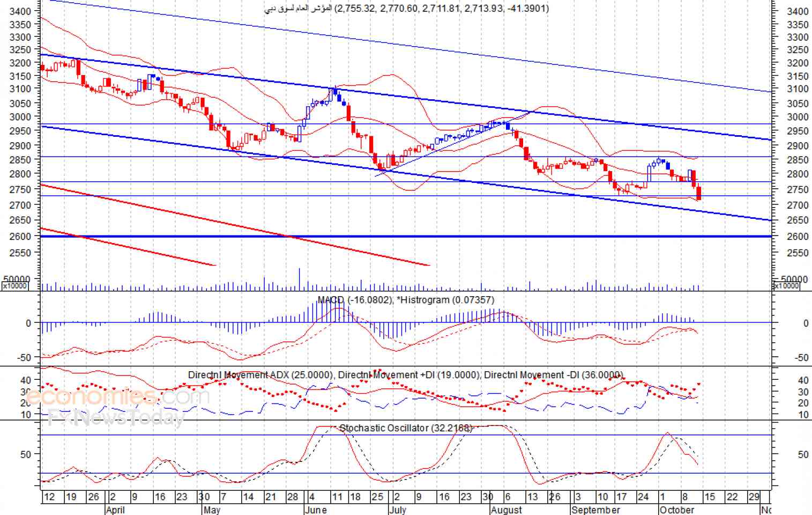Click the Stochastic Oscillator title label
Image resolution: width=812 pixels, height=515 pixels.
pyautogui.click(x=406, y=428)
